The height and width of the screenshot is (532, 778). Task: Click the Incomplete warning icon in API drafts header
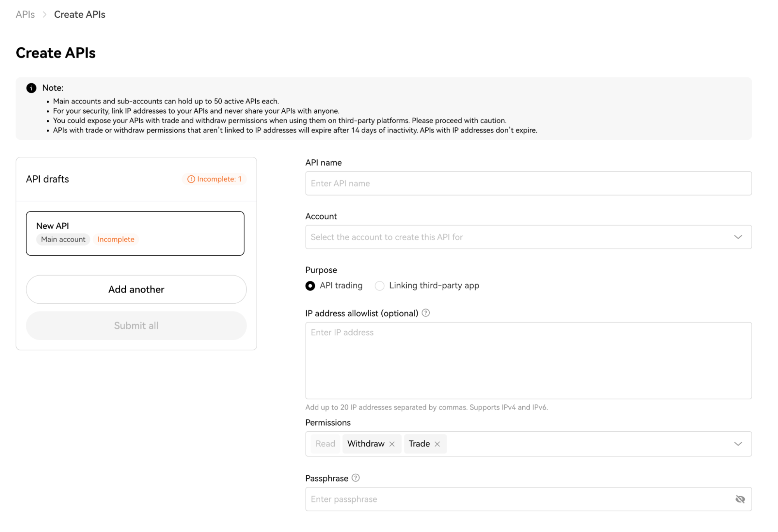click(x=190, y=179)
